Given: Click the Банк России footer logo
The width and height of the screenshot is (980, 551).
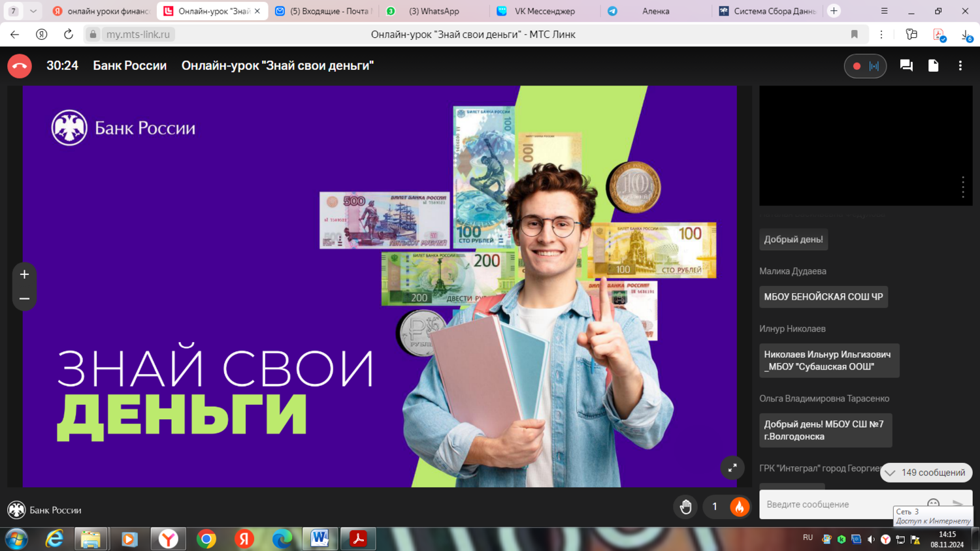Looking at the screenshot, I should (44, 510).
